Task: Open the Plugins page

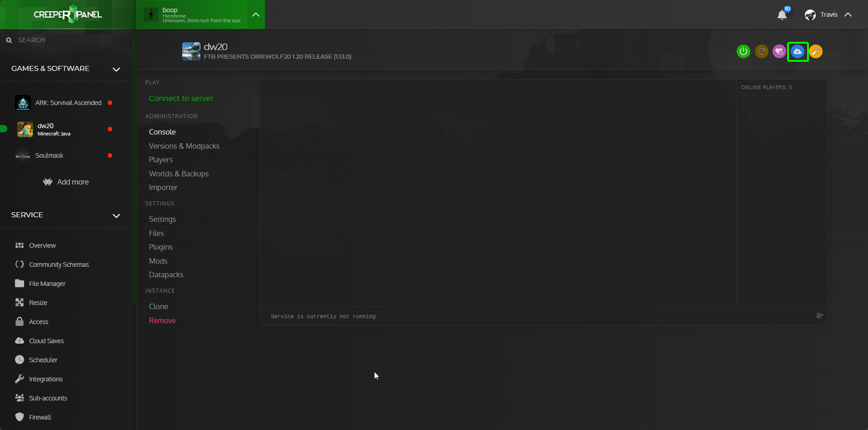Action: click(x=161, y=247)
